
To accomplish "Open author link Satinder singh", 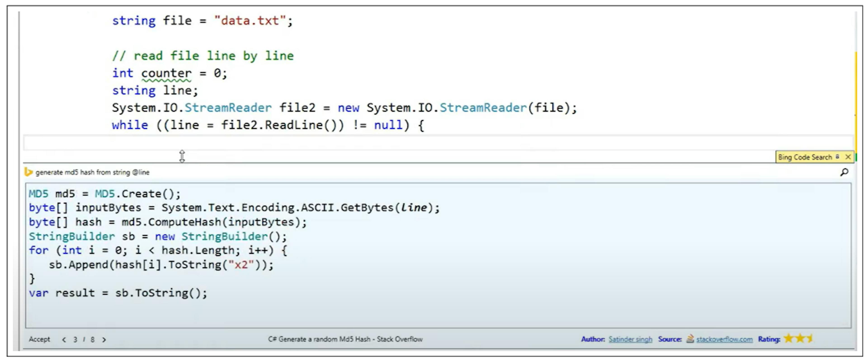I will click(630, 339).
